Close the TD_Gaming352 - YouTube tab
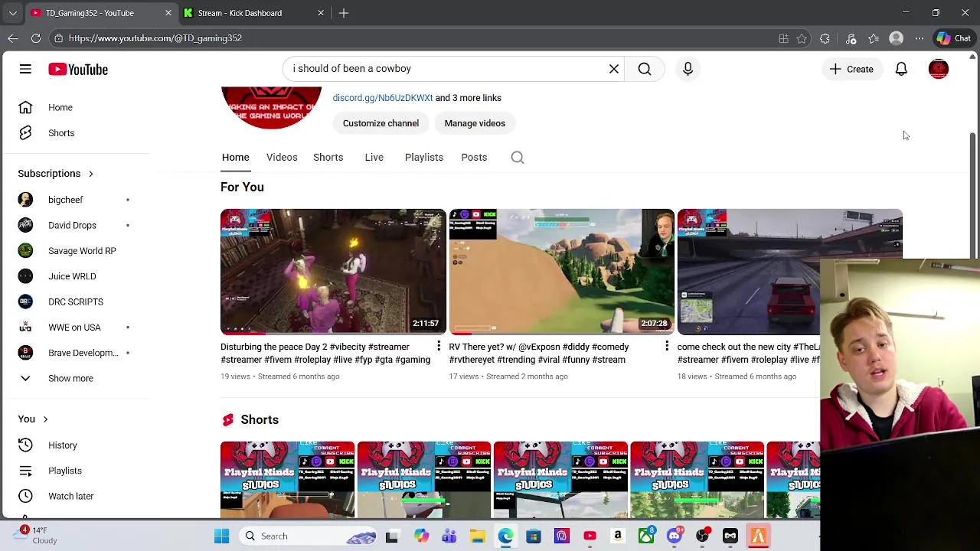 168,13
